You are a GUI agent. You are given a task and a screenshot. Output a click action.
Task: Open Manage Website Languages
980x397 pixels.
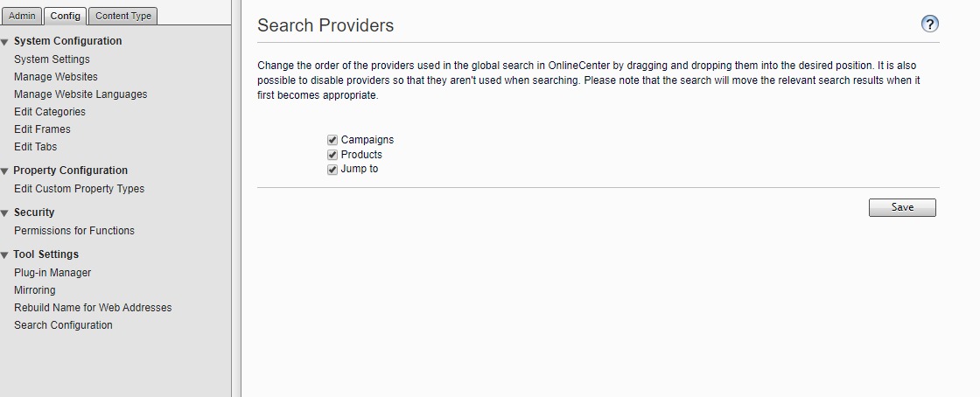80,94
